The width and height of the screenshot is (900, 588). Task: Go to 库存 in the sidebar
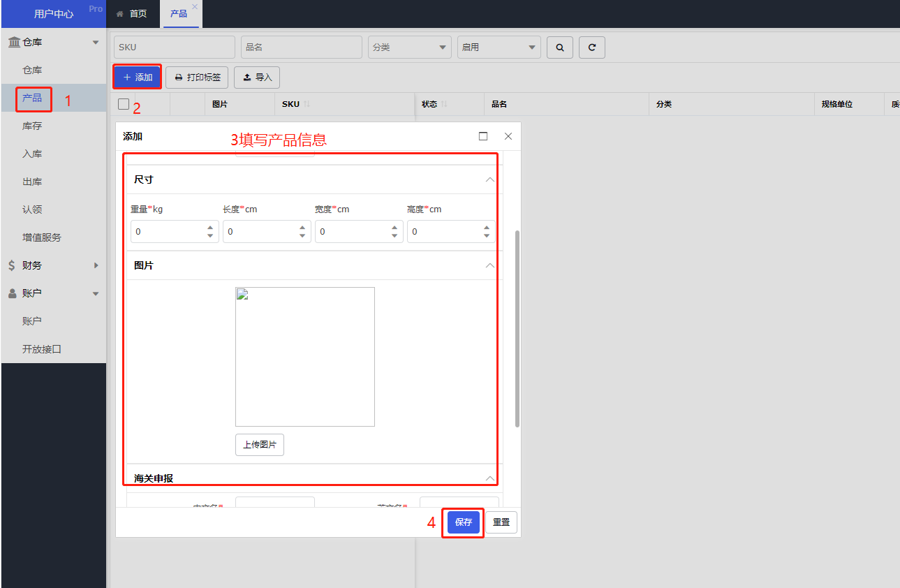(x=54, y=126)
